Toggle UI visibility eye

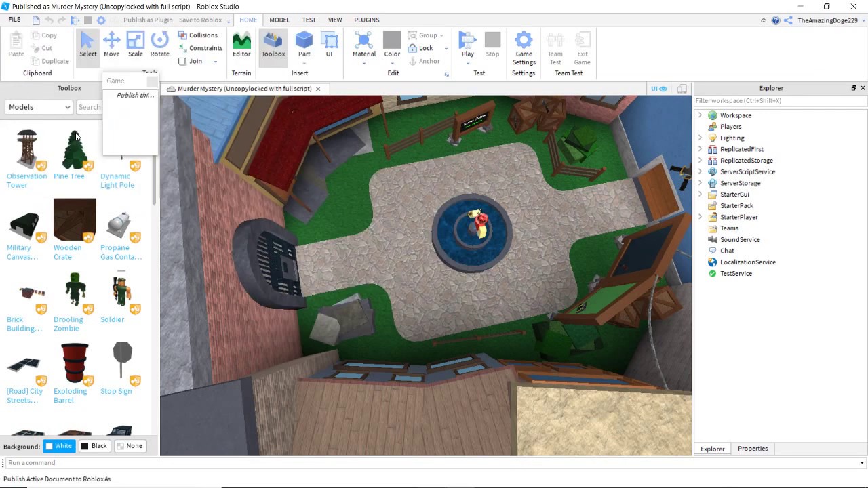click(658, 89)
